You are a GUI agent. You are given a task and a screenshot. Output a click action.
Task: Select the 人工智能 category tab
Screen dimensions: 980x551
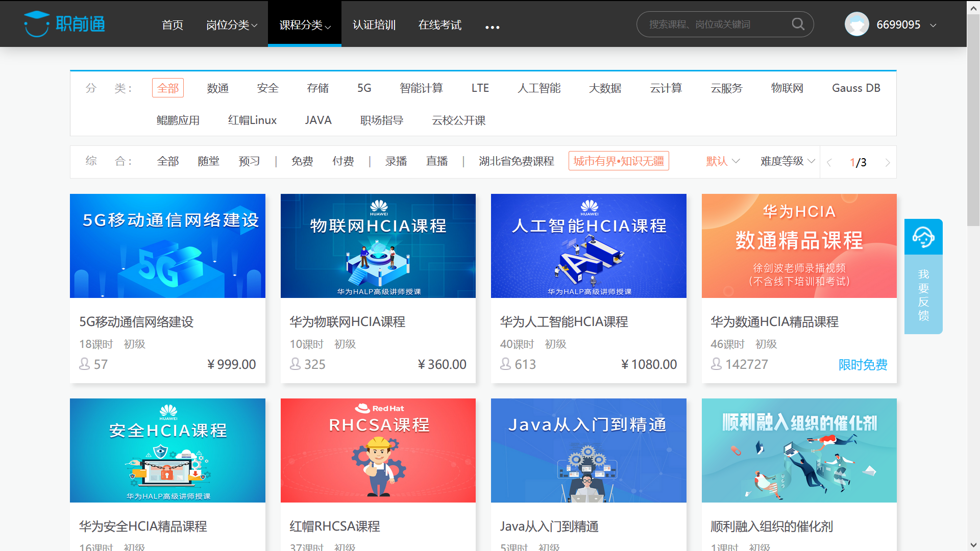[x=539, y=88]
